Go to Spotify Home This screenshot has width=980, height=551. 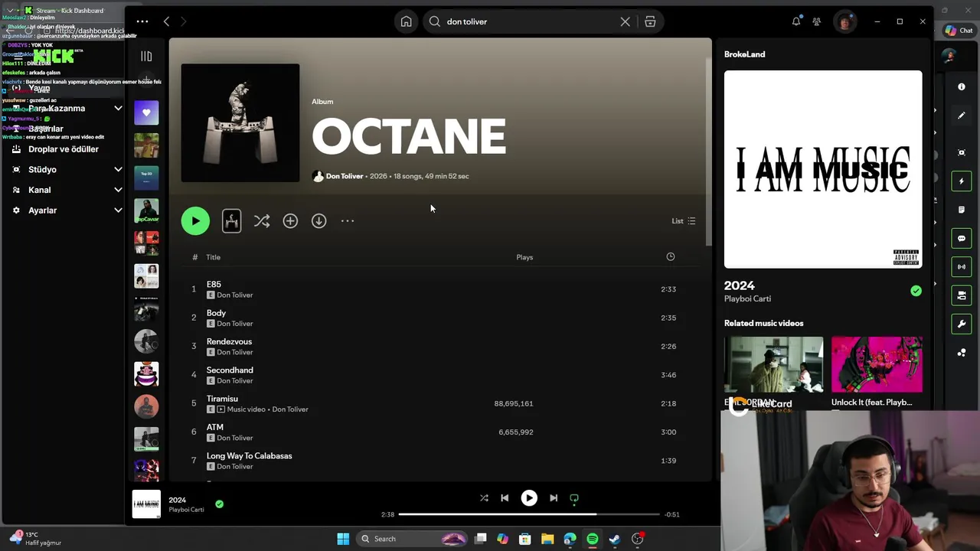(407, 21)
